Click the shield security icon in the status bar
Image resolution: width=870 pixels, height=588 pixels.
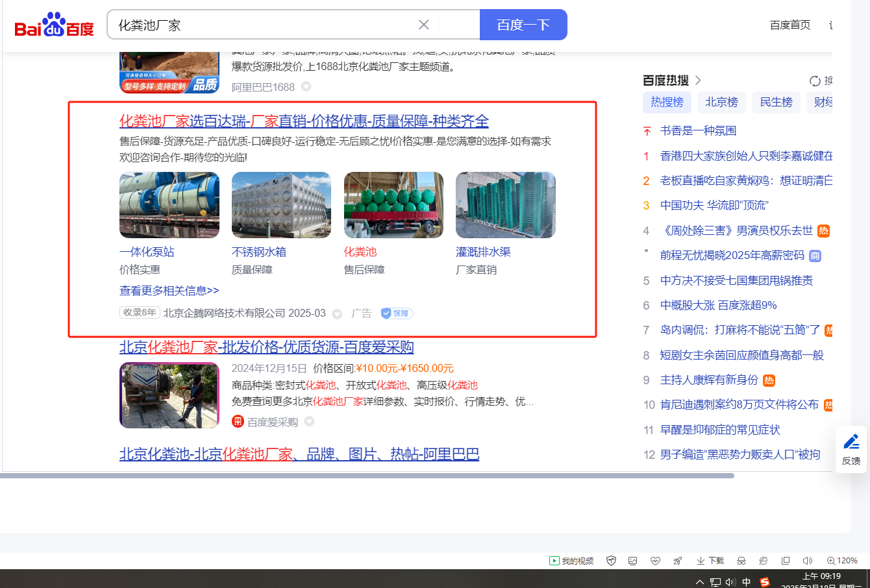coord(611,561)
